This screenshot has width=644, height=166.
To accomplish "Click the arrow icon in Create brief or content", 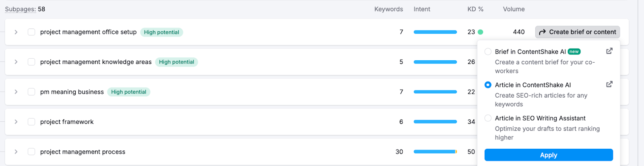I will pyautogui.click(x=542, y=32).
